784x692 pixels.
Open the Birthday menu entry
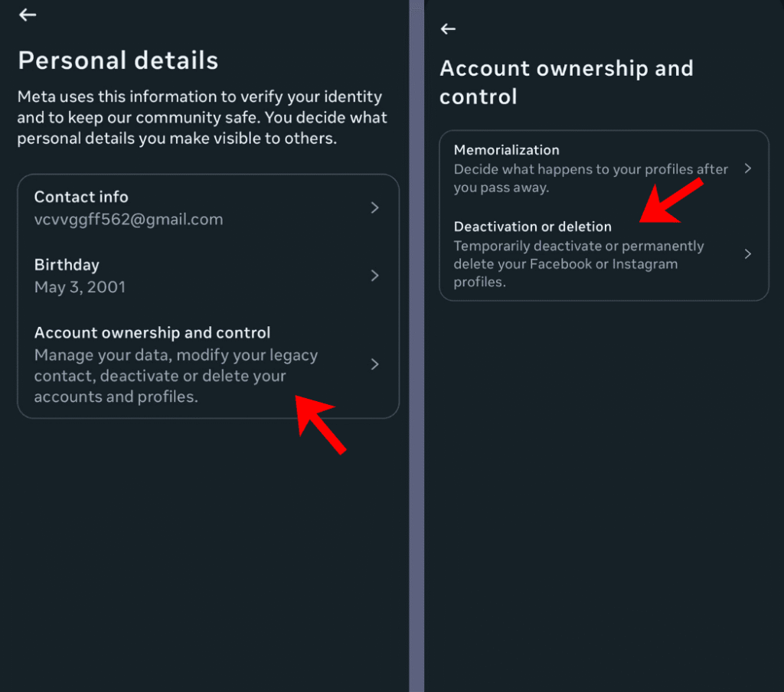pyautogui.click(x=67, y=265)
